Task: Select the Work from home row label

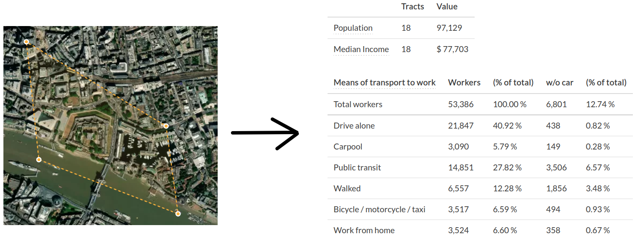Action: click(x=364, y=230)
